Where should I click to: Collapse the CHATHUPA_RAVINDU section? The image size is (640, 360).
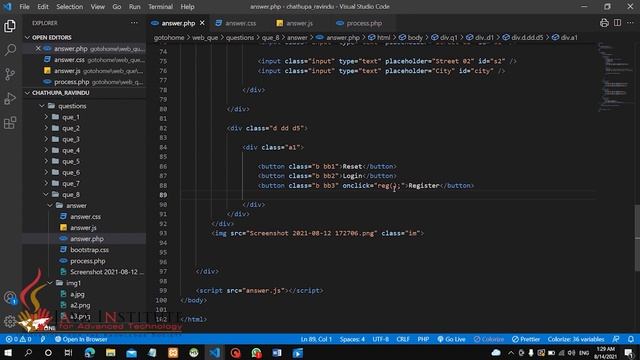click(x=60, y=93)
